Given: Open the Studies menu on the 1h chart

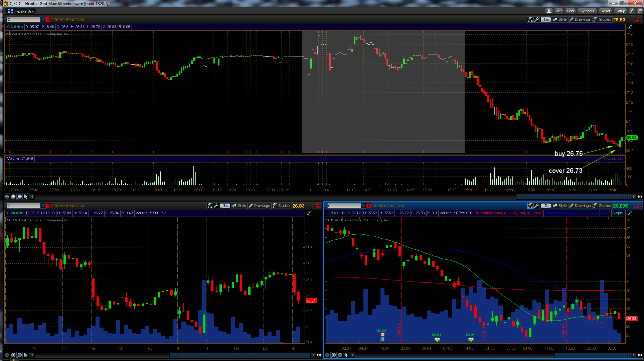Looking at the screenshot, I should [282, 206].
